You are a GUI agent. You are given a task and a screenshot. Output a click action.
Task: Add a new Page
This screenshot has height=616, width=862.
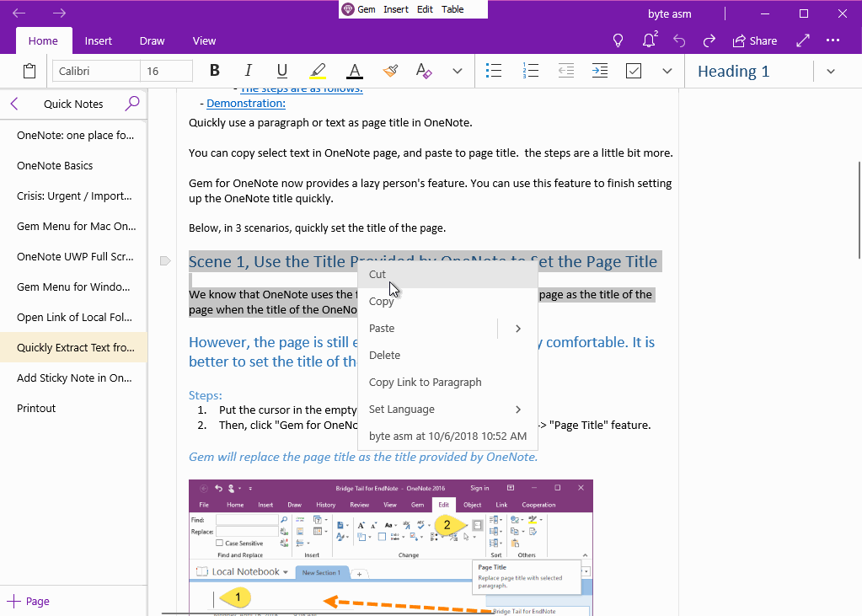[x=29, y=601]
